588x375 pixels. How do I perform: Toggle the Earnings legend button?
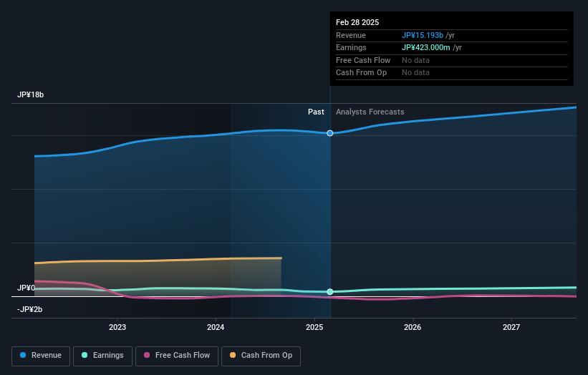point(102,356)
